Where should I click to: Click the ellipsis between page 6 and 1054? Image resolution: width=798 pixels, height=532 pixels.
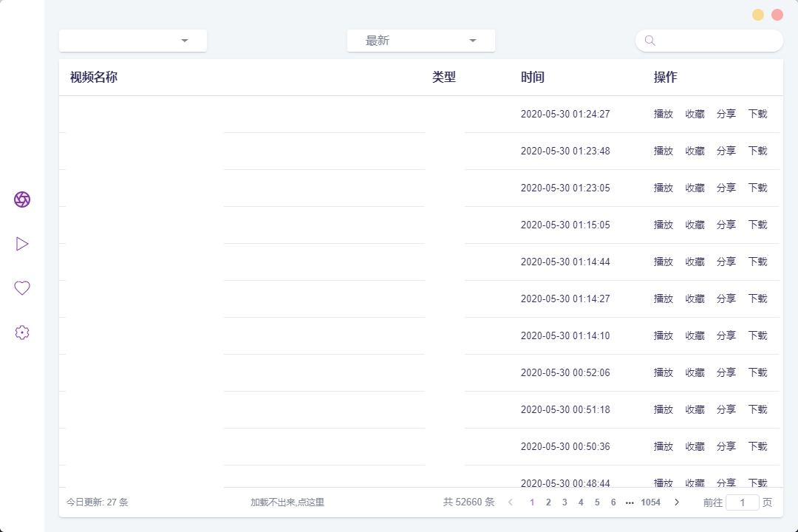pyautogui.click(x=630, y=502)
